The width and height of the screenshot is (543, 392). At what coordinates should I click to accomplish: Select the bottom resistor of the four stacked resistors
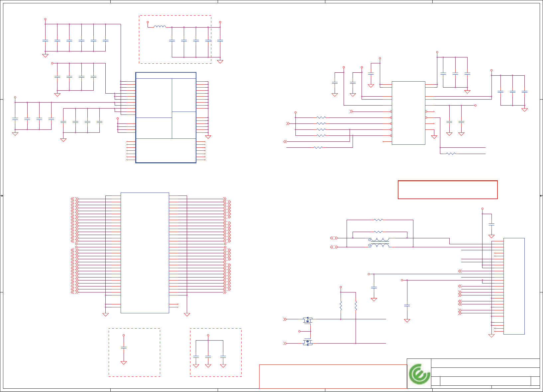pyautogui.click(x=321, y=135)
